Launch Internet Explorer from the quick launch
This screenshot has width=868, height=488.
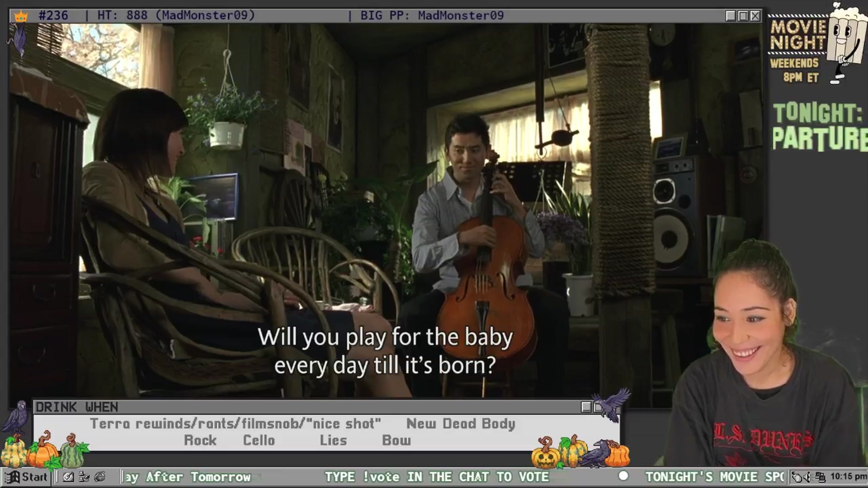[100, 477]
